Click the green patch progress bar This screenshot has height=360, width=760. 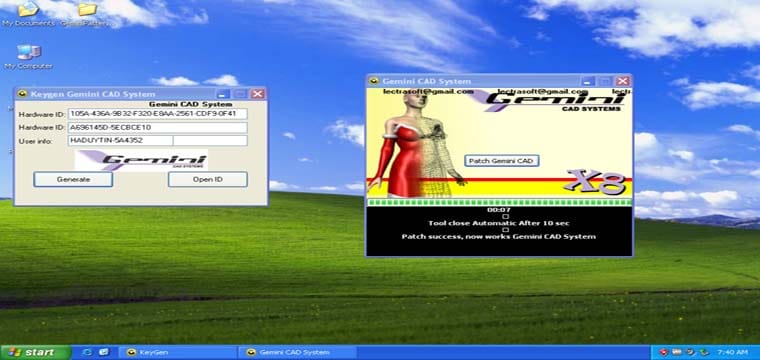[x=499, y=202]
